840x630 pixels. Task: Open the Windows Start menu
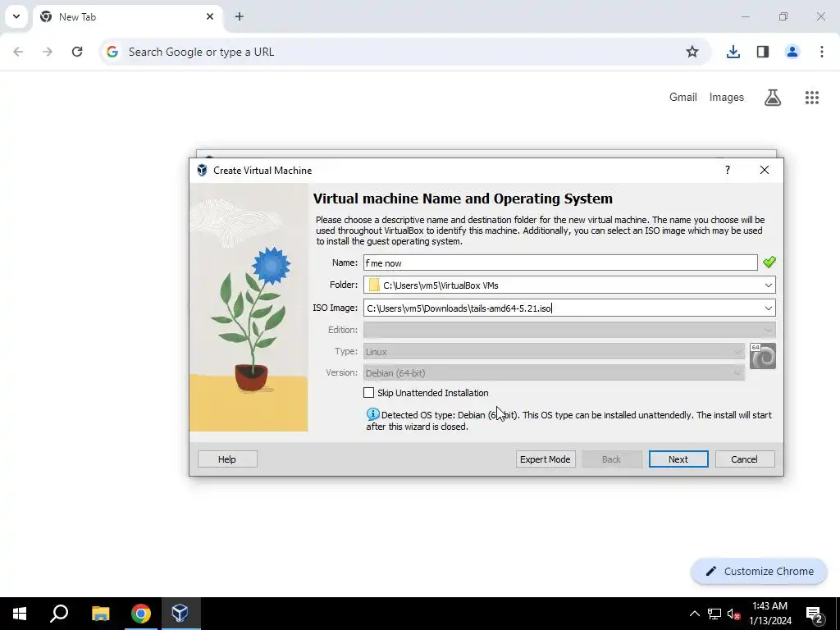tap(20, 614)
